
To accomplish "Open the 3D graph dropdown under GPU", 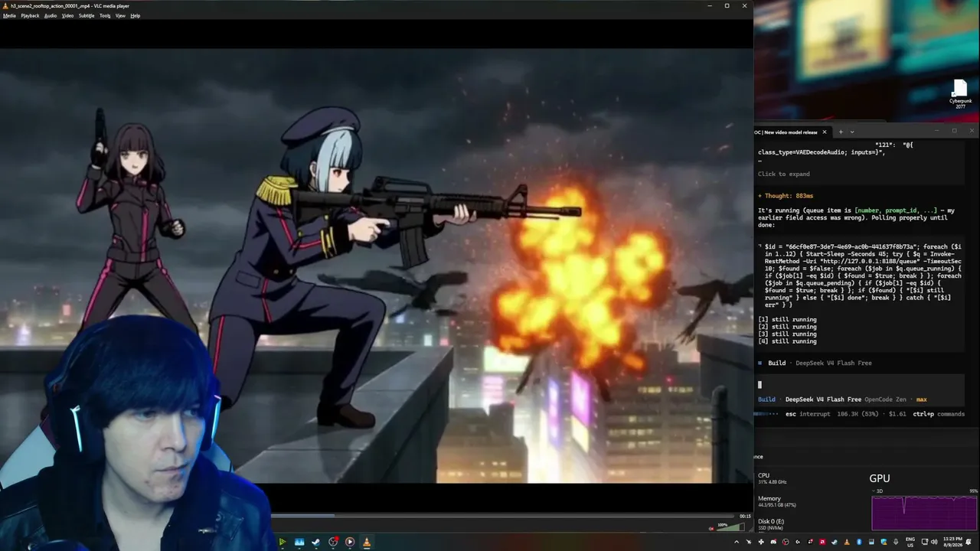I will pyautogui.click(x=877, y=491).
